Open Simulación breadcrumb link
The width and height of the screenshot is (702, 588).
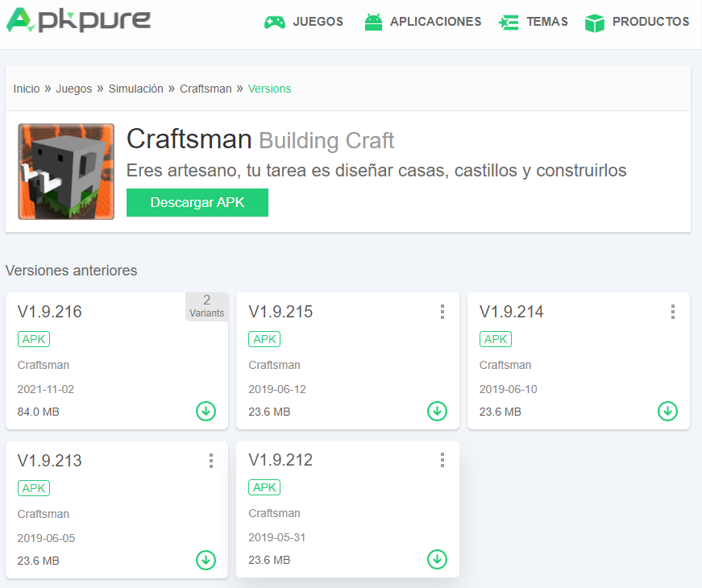pyautogui.click(x=135, y=89)
